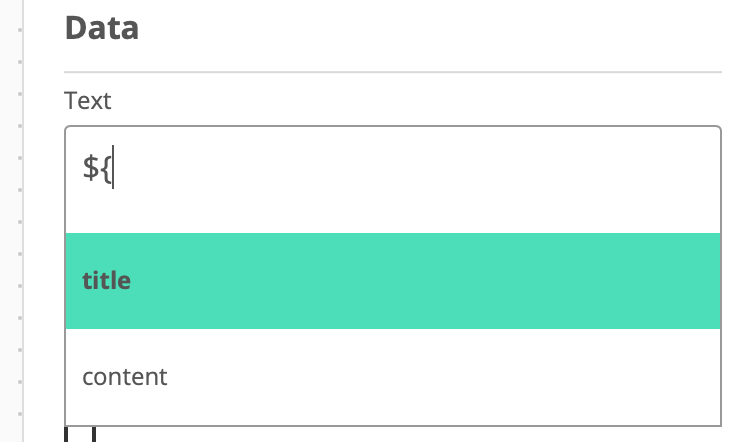Viewport: 748px width, 442px height.
Task: Click the "Text" field label
Action: point(87,101)
